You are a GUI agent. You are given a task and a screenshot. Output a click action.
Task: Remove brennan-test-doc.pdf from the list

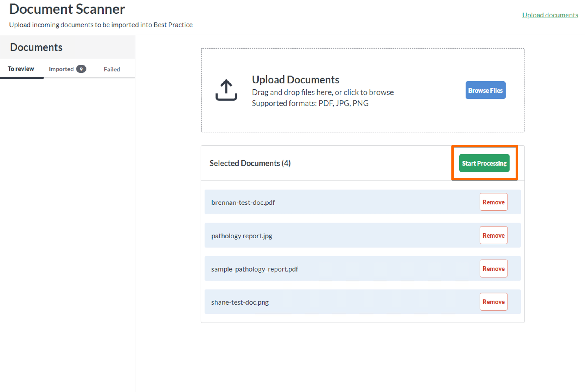(x=494, y=202)
